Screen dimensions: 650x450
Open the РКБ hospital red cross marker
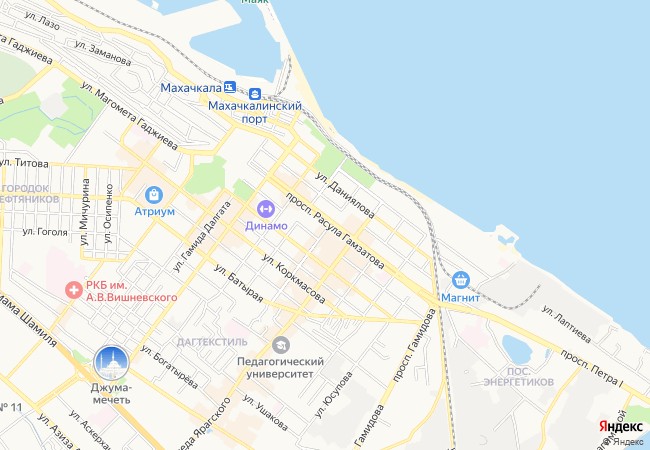74,290
